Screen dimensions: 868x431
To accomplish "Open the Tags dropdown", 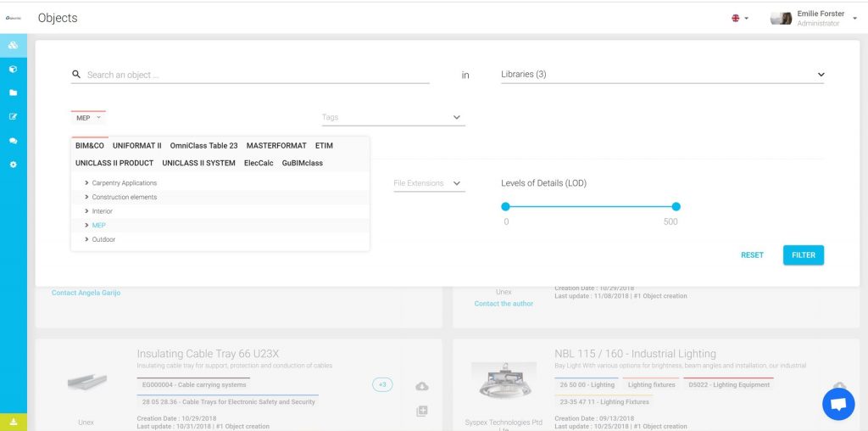I will pyautogui.click(x=392, y=118).
